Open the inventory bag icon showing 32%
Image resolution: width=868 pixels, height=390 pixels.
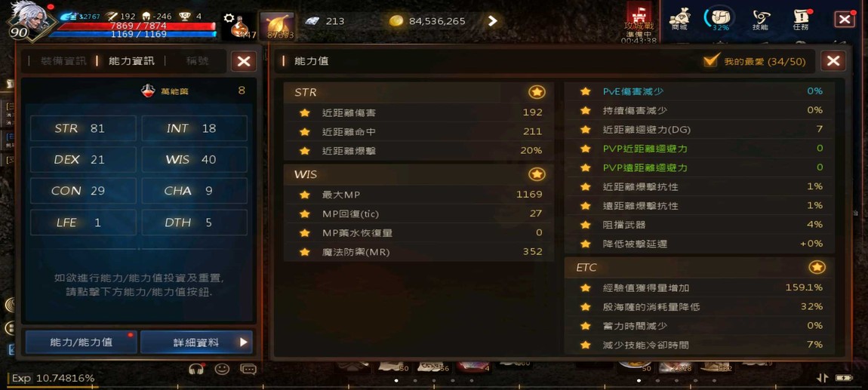tap(720, 18)
